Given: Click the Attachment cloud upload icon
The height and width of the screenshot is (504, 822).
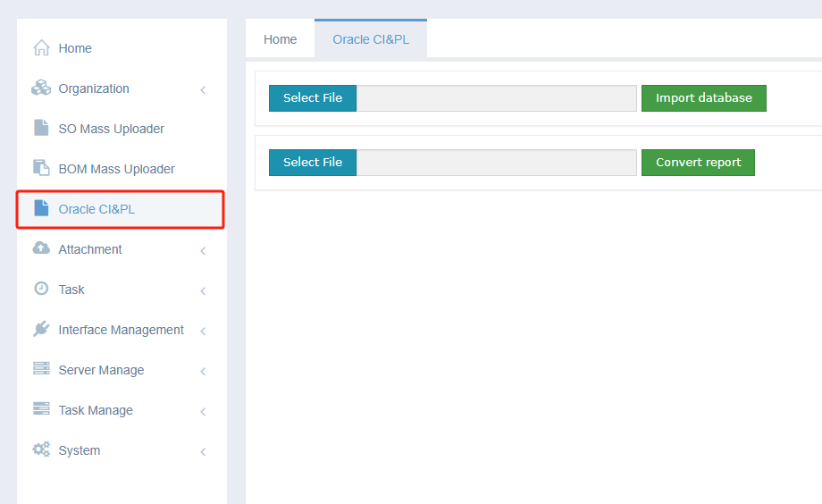Looking at the screenshot, I should pos(41,248).
